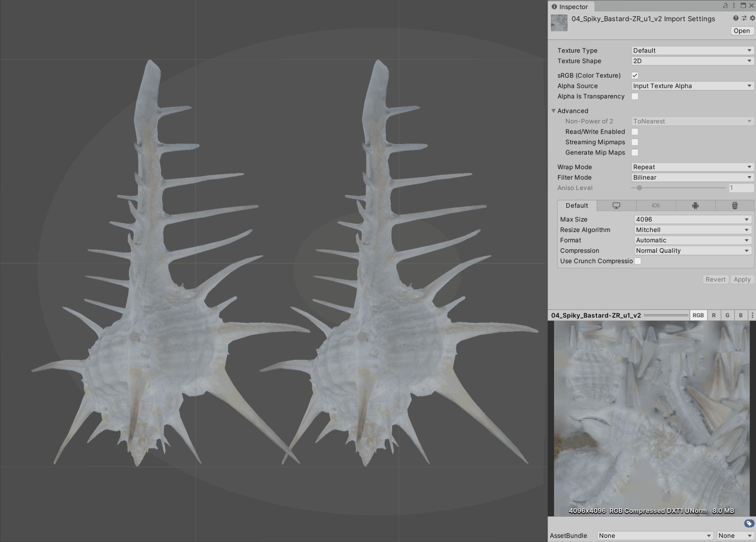Click the asset label tag icon
This screenshot has height=542, width=756.
749,523
